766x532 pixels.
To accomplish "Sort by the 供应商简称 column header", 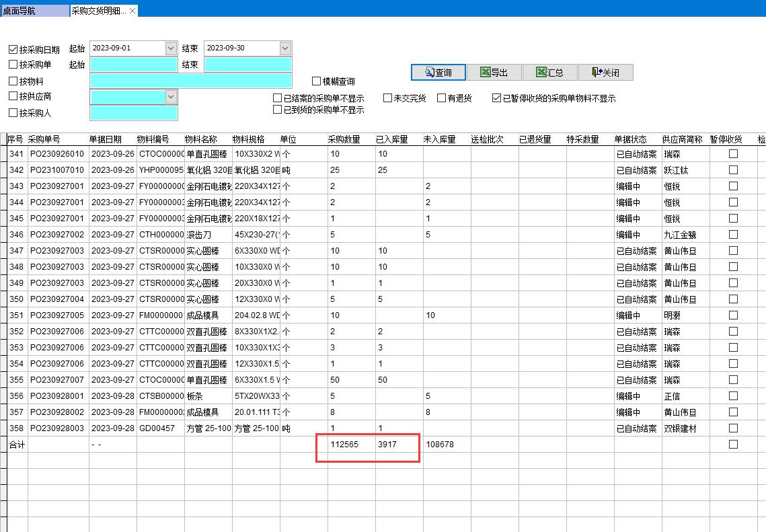I will (682, 139).
